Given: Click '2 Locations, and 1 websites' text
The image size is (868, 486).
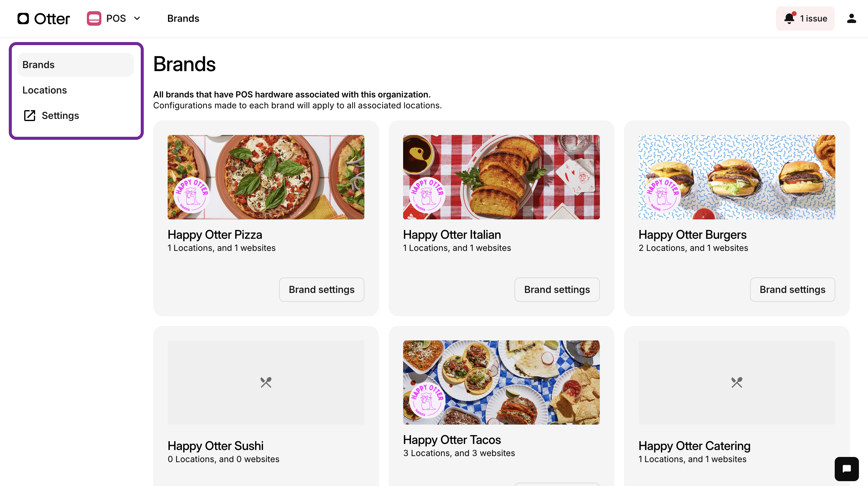Looking at the screenshot, I should coord(693,248).
